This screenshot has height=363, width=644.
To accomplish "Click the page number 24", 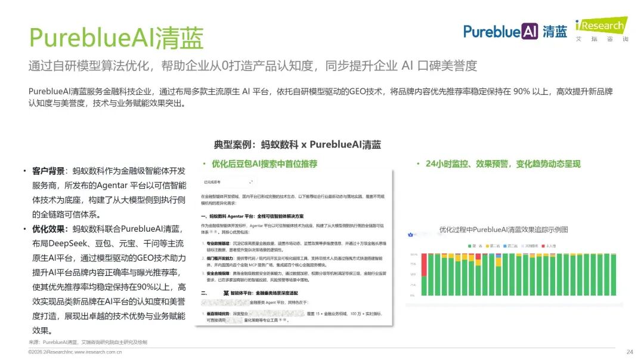I will tap(630, 352).
